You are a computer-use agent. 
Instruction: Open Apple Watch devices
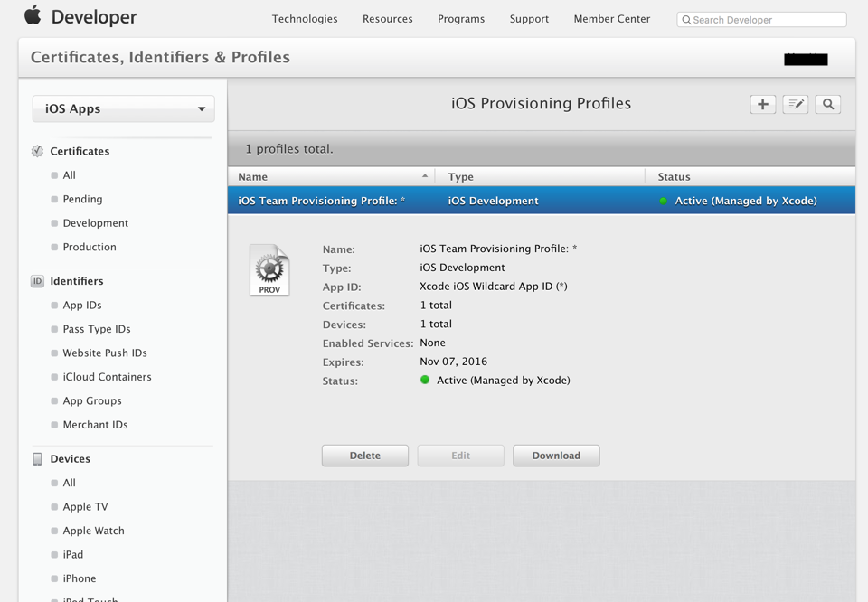(93, 531)
